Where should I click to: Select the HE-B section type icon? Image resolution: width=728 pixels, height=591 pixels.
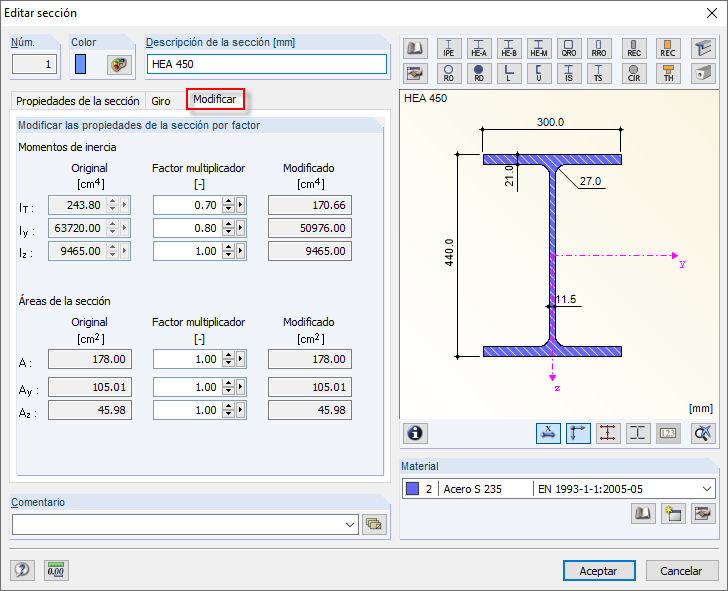pos(509,48)
